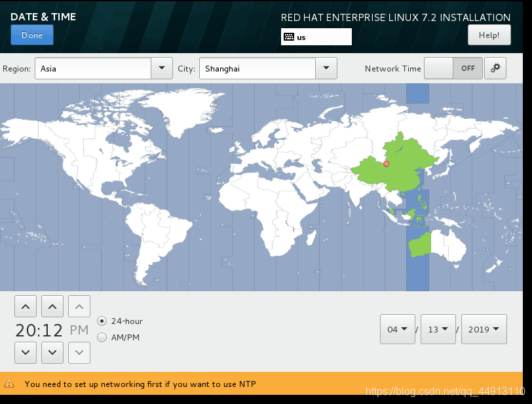
Task: Click the keyboard layout icon
Action: pos(289,37)
